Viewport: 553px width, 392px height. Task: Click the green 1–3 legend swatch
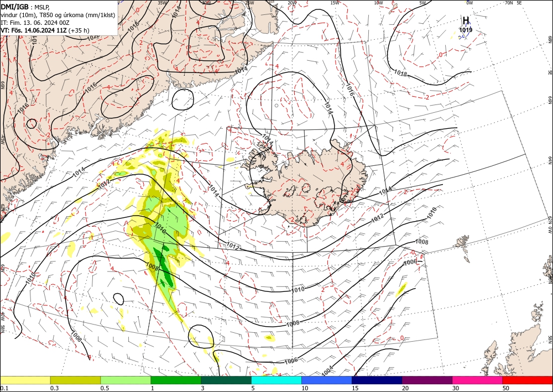click(176, 380)
